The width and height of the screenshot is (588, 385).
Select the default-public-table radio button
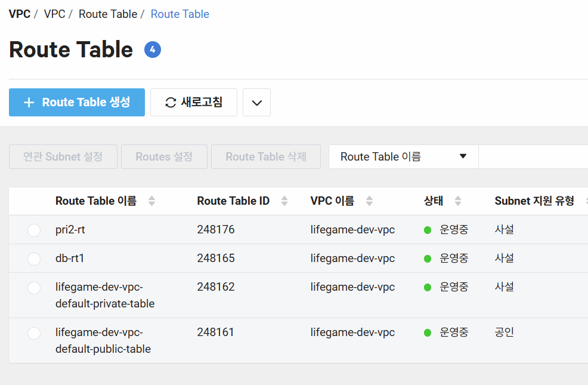[34, 333]
